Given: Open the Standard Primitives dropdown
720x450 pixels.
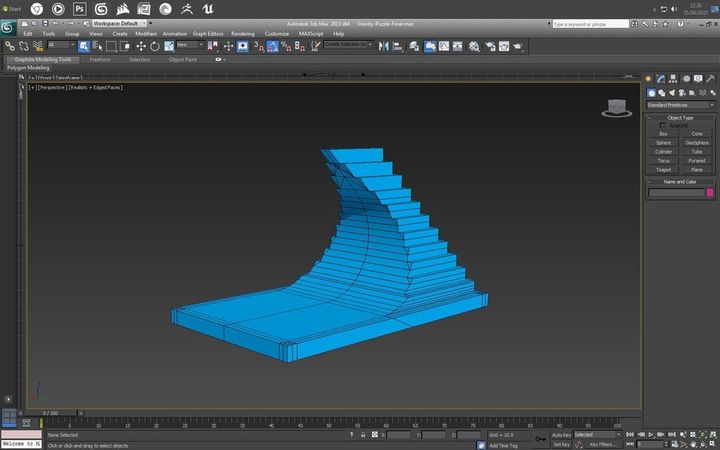Looking at the screenshot, I should (x=680, y=105).
